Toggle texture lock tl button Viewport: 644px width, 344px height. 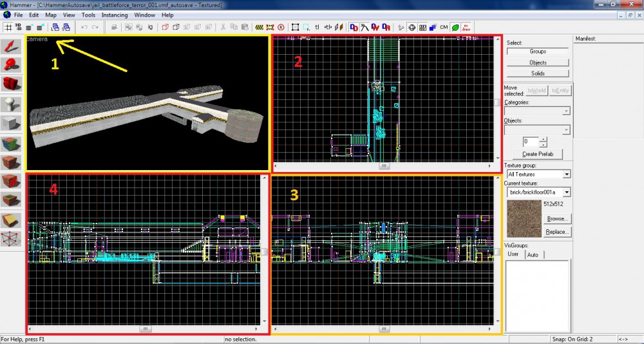317,27
